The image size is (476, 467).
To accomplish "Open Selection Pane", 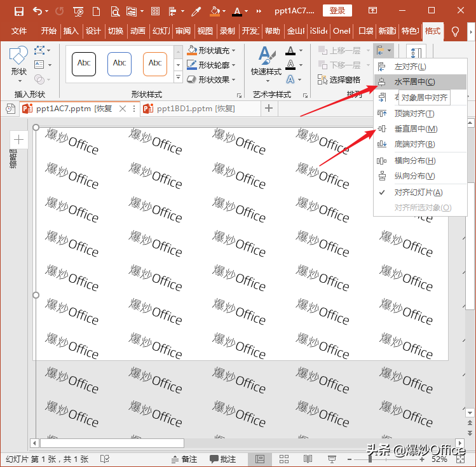I will click(339, 80).
